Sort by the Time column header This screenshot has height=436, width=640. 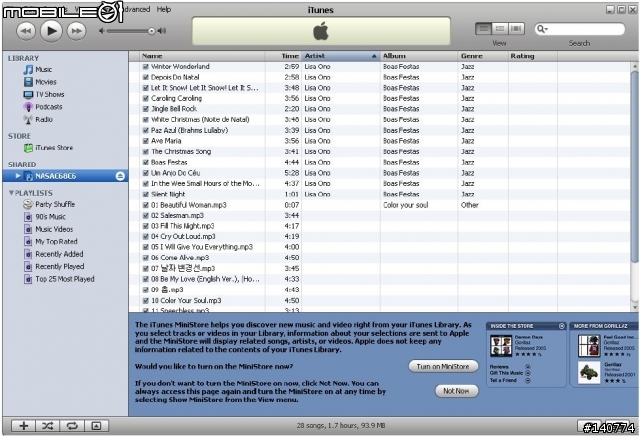pos(283,56)
